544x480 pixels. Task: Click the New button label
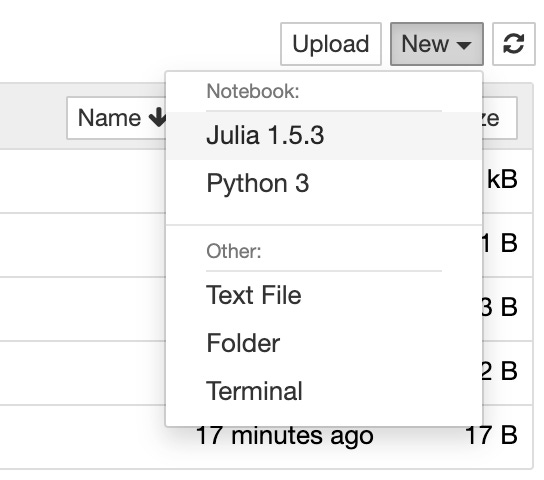pos(425,44)
